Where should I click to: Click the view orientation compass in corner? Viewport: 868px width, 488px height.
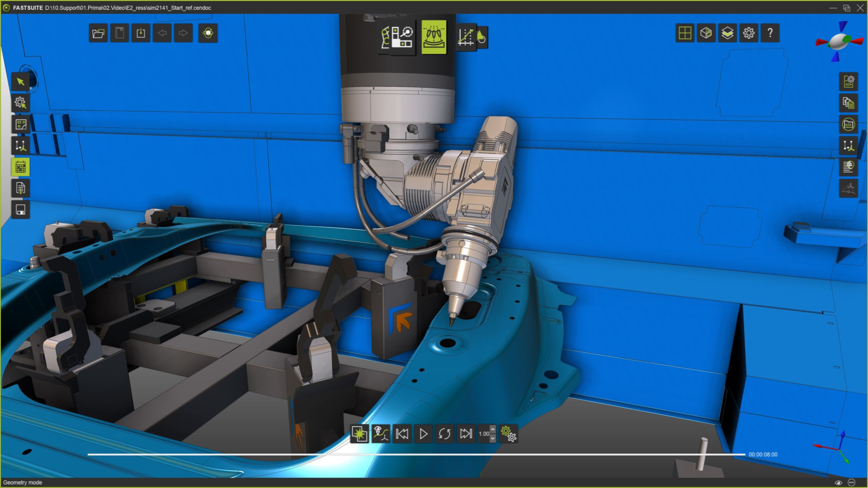tap(840, 42)
